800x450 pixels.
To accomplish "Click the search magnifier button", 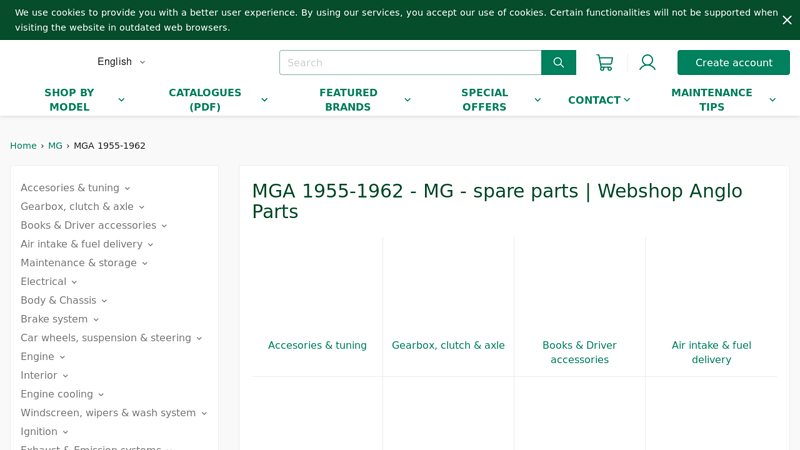I will click(559, 62).
